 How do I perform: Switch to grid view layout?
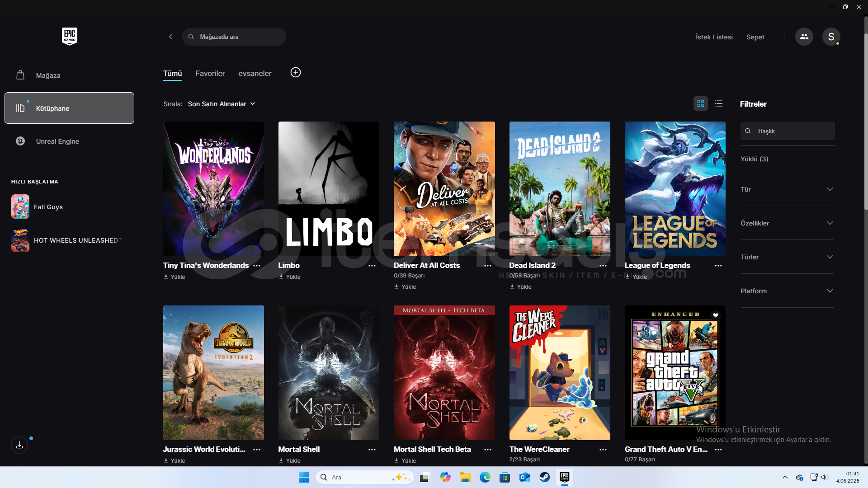point(700,103)
